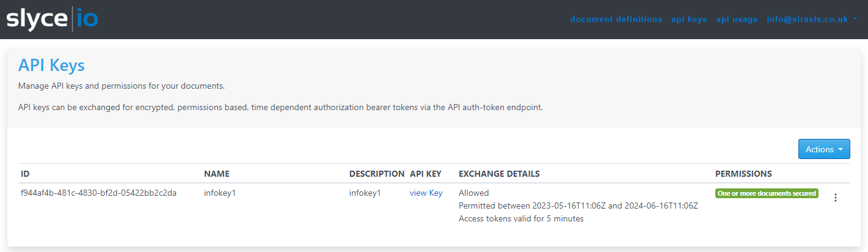Viewport: 868px width, 252px height.
Task: Click the EXCHANGE DETAILS column header
Action: (498, 174)
